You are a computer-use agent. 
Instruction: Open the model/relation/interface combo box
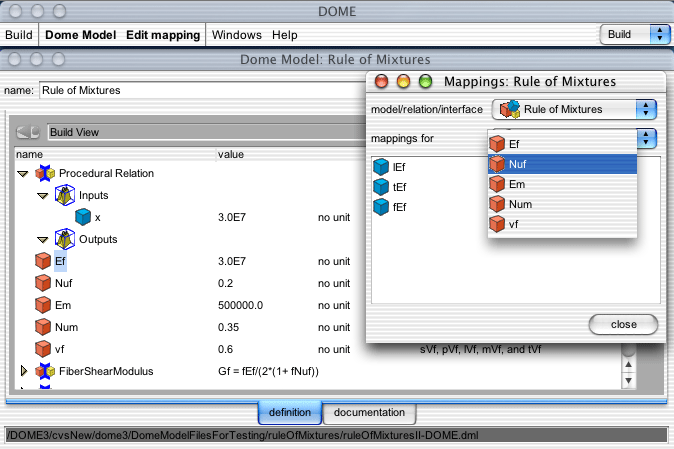[x=574, y=109]
